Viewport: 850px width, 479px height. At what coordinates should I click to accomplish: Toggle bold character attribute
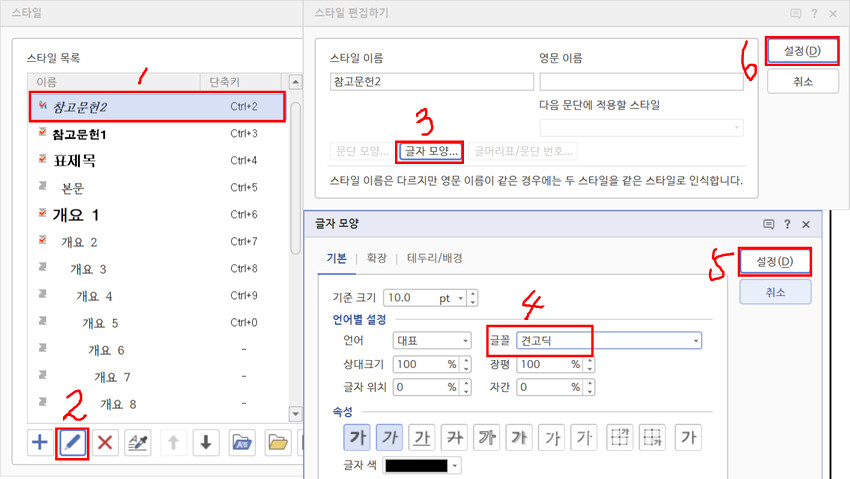pyautogui.click(x=357, y=437)
